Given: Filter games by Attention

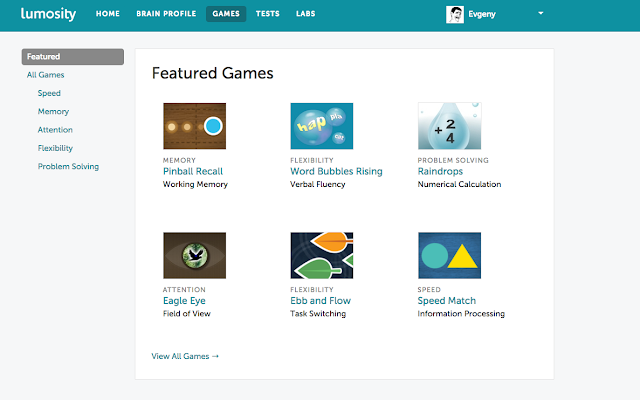Looking at the screenshot, I should click(55, 130).
